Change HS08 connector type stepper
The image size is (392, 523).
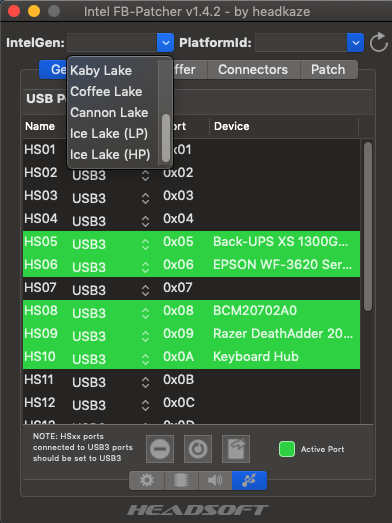tap(145, 313)
